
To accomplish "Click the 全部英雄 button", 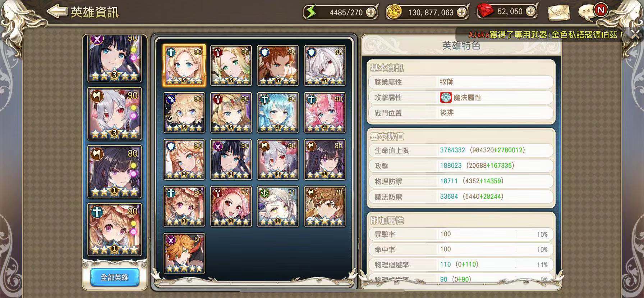I will [115, 277].
